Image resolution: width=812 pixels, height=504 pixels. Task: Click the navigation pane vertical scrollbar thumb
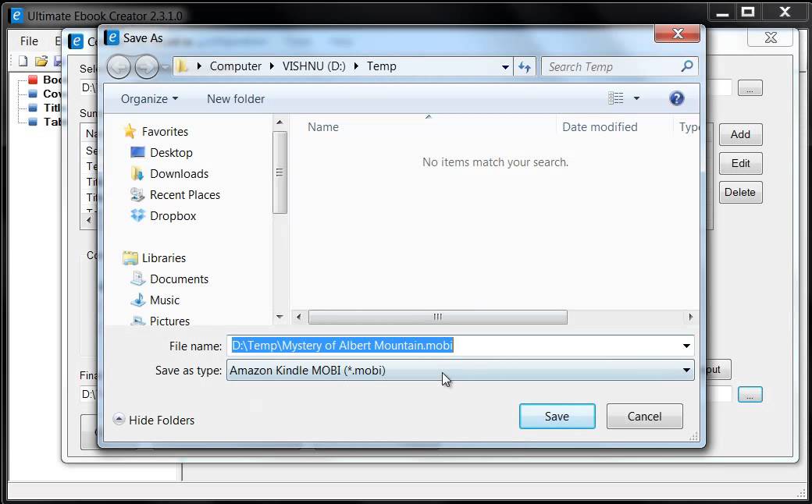click(280, 172)
